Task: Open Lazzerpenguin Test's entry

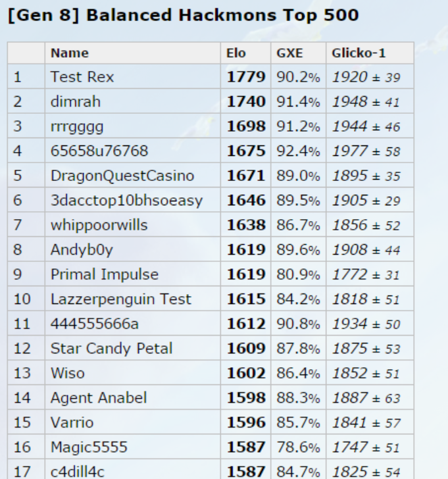Action: pos(121,299)
